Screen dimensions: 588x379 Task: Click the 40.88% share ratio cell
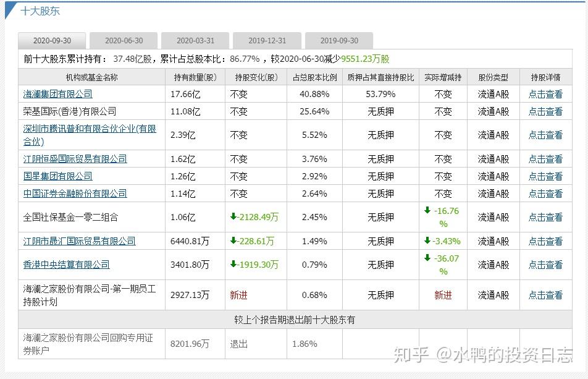(x=314, y=94)
